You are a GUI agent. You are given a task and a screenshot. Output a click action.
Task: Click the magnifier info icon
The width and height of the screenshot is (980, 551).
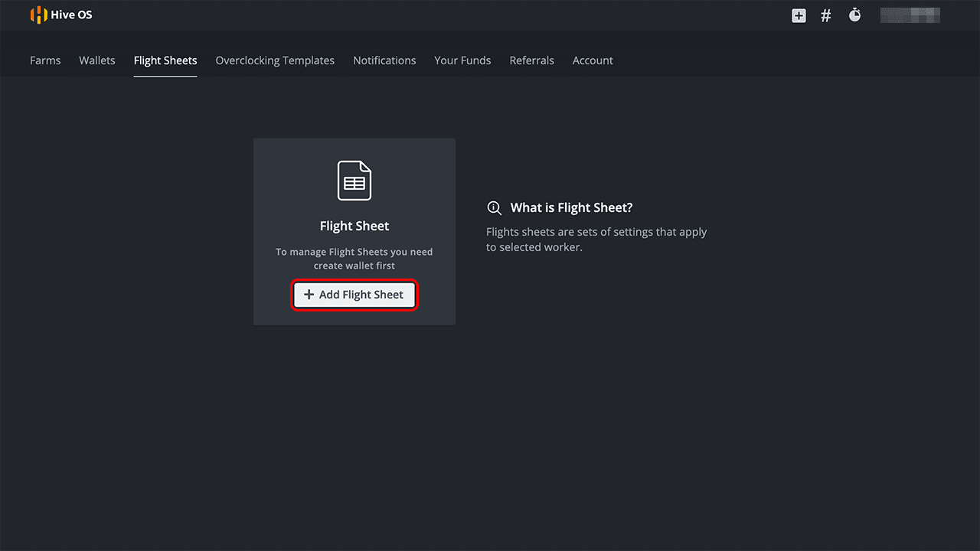point(495,208)
